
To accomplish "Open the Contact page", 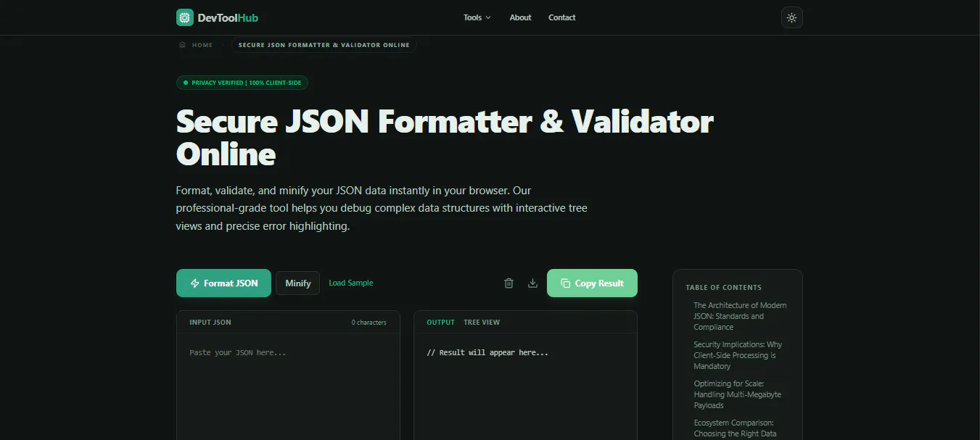I will [562, 17].
